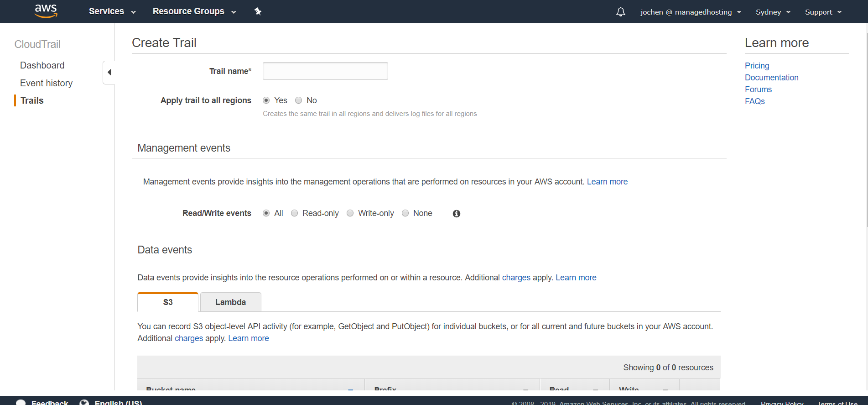Open the Pricing link
Viewport: 868px width, 405px height.
(x=757, y=66)
